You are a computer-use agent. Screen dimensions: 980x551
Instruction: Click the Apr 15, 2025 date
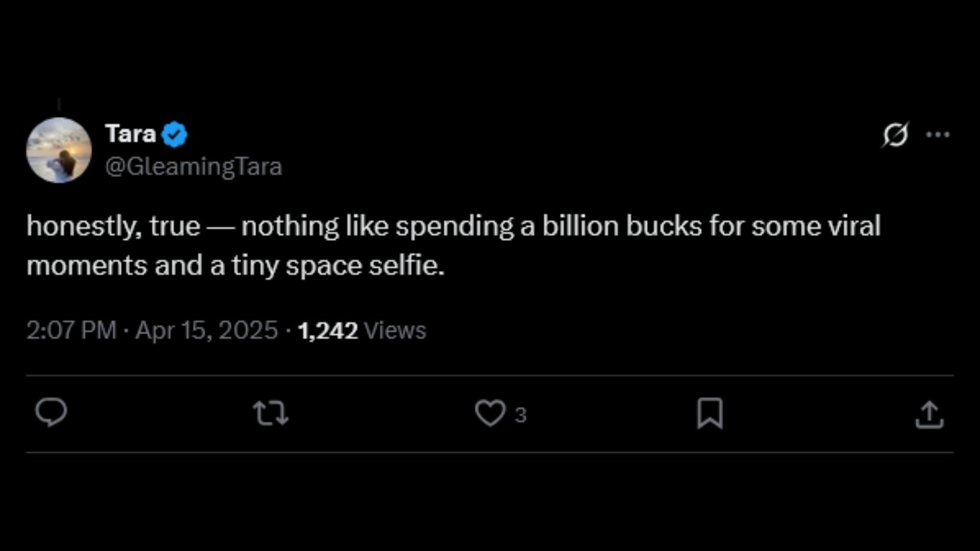[206, 330]
